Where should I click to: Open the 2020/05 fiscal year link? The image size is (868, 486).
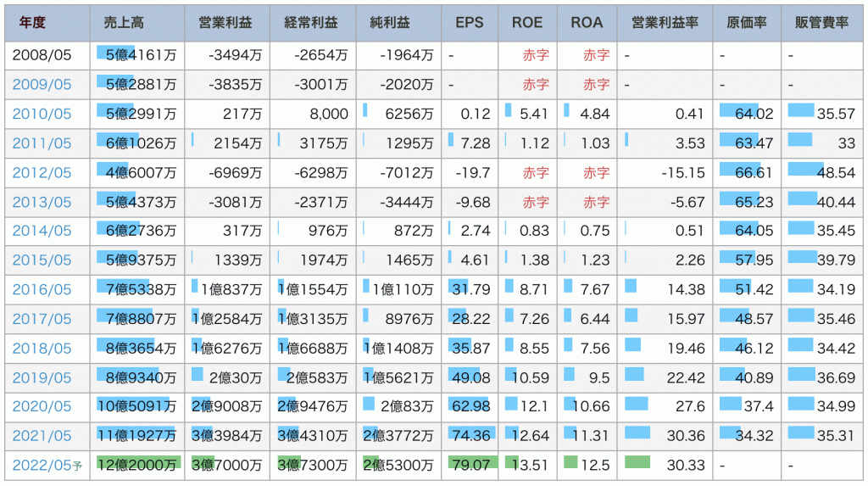[42, 407]
